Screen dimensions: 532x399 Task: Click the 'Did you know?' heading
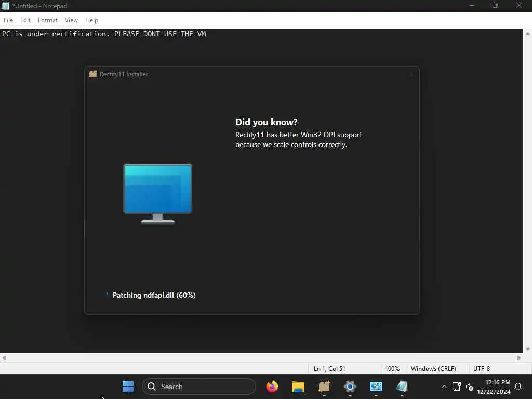pyautogui.click(x=267, y=122)
